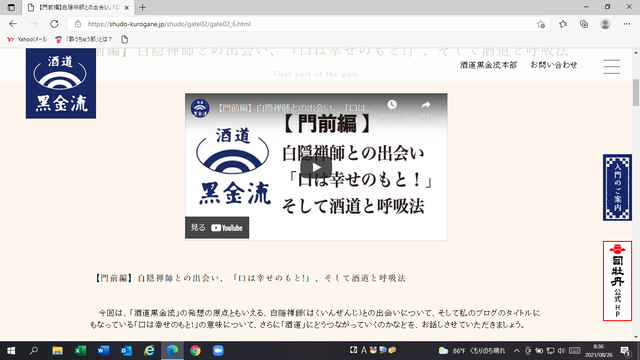Viewport: 640px width, 360px height.
Task: Open the notification center icon
Action: pos(625,351)
